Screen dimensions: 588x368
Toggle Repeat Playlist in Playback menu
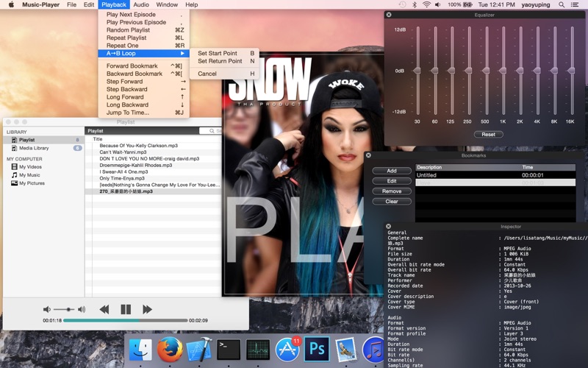click(143, 38)
